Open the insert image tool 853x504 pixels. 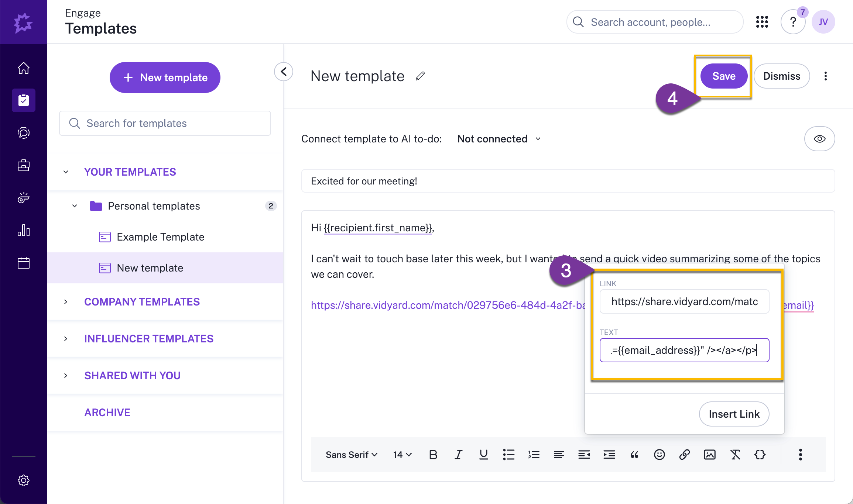tap(710, 454)
